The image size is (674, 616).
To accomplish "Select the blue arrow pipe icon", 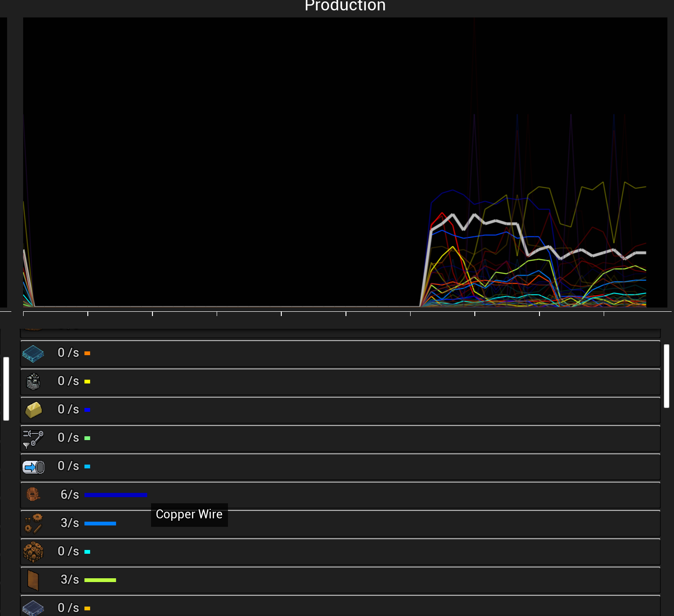I will coord(33,467).
